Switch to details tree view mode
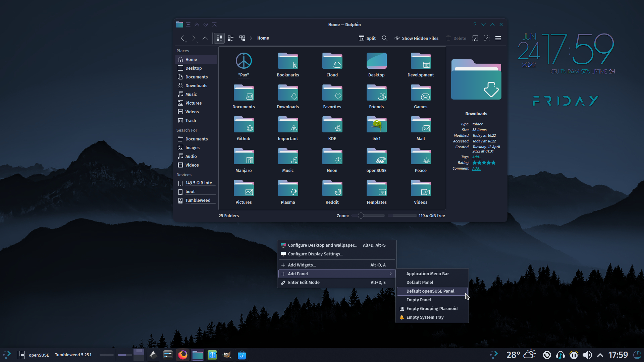This screenshot has height=362, width=644. [242, 38]
